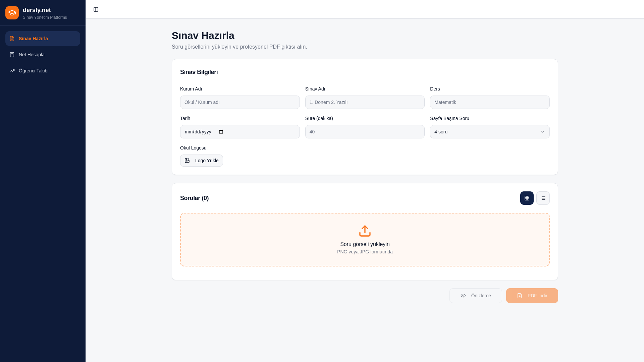Click the Sorular (0) heading
The image size is (644, 362).
click(x=194, y=198)
